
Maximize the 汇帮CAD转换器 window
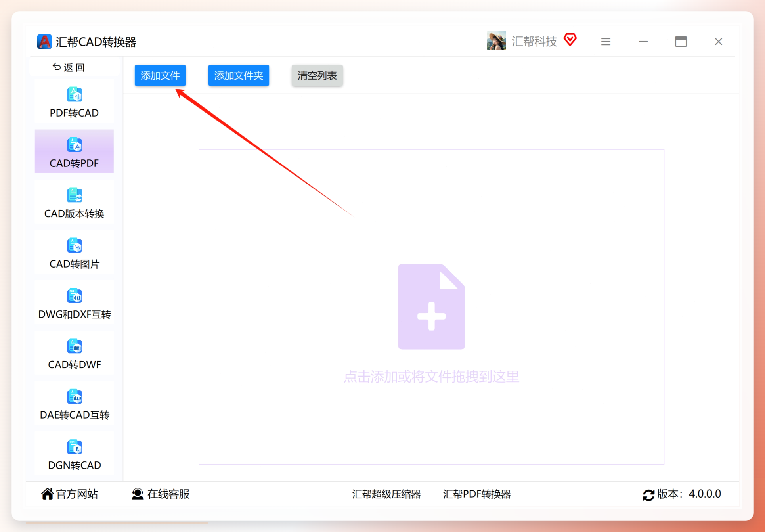(681, 42)
